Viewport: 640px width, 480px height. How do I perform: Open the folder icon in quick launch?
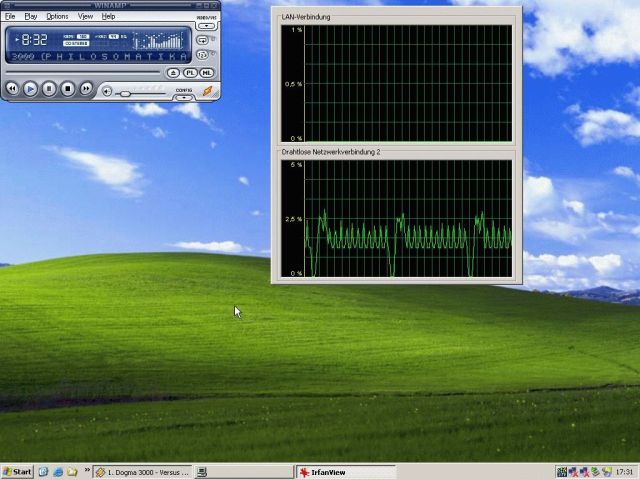[x=72, y=472]
